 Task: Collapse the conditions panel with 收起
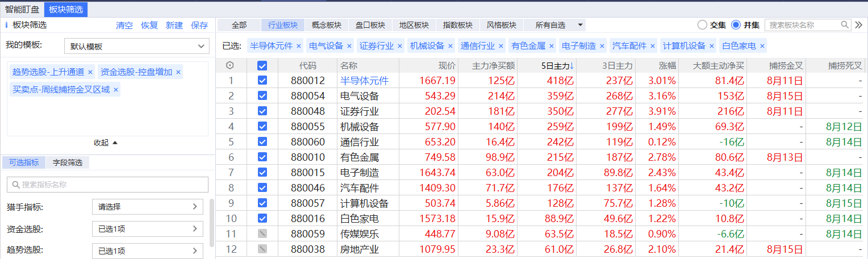[106, 143]
